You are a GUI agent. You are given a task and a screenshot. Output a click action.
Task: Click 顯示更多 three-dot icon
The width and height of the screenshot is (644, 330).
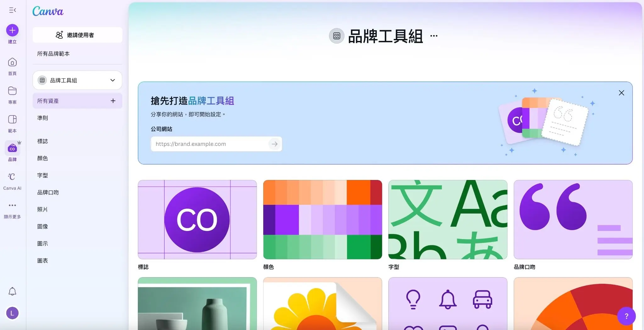12,205
